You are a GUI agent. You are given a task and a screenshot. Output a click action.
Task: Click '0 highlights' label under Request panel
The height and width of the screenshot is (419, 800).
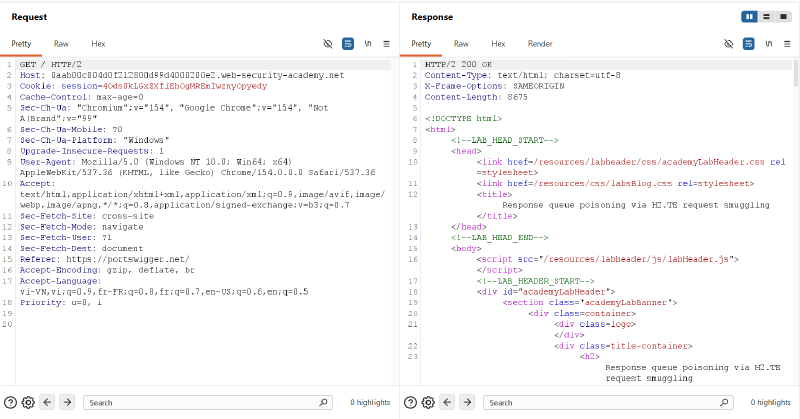pos(370,403)
